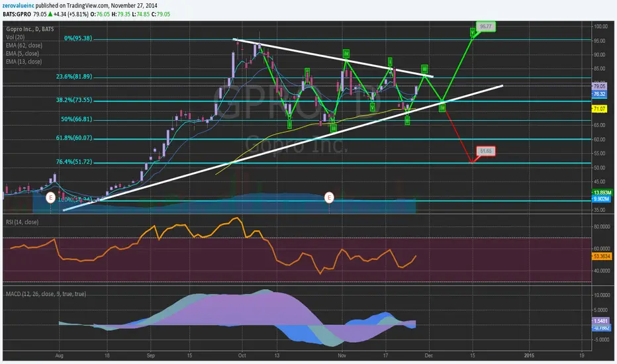Click the Sep date on time axis

[151, 355]
